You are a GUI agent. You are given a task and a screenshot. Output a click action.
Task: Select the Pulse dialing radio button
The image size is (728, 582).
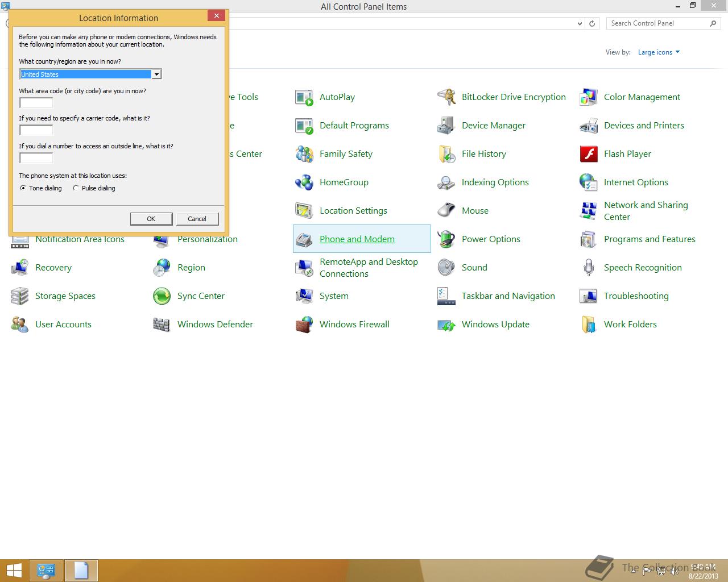coord(76,188)
